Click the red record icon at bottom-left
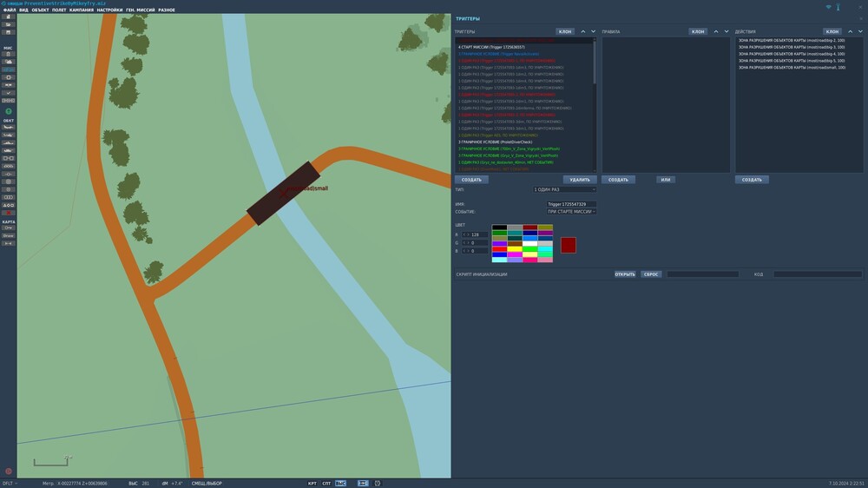The image size is (868, 488). [9, 472]
